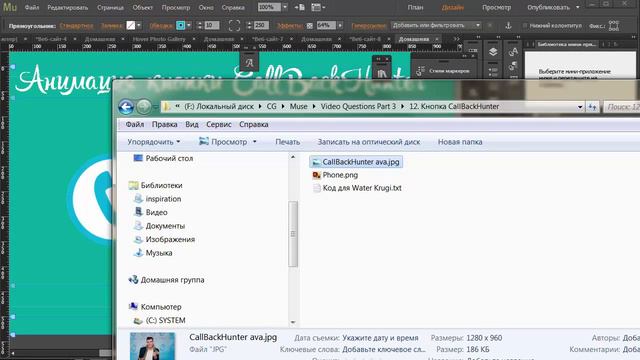This screenshot has height=360, width=640.
Task: Toggle the Нижний колонтитул checkbox
Action: 525,25
